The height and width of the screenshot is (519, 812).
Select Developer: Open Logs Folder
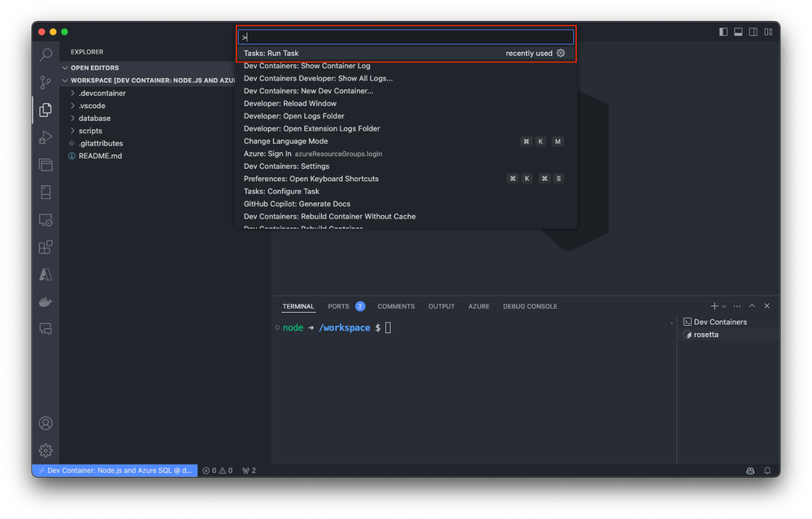click(406, 116)
